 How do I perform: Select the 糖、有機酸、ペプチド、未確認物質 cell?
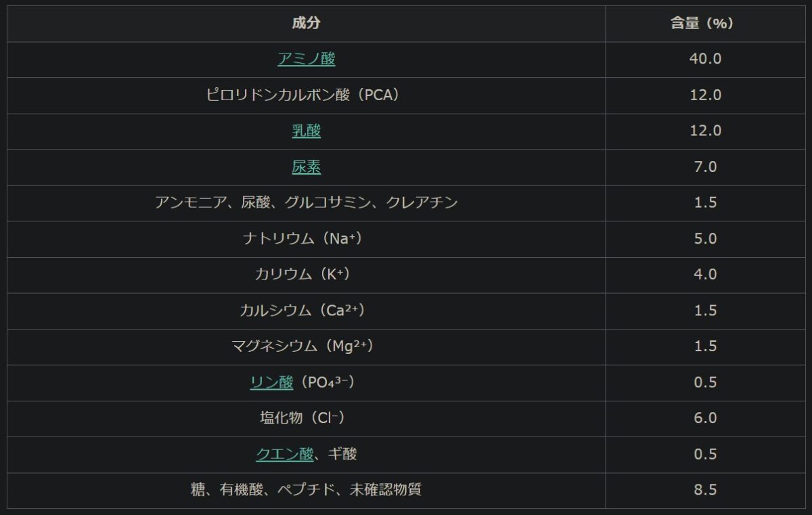[306, 490]
